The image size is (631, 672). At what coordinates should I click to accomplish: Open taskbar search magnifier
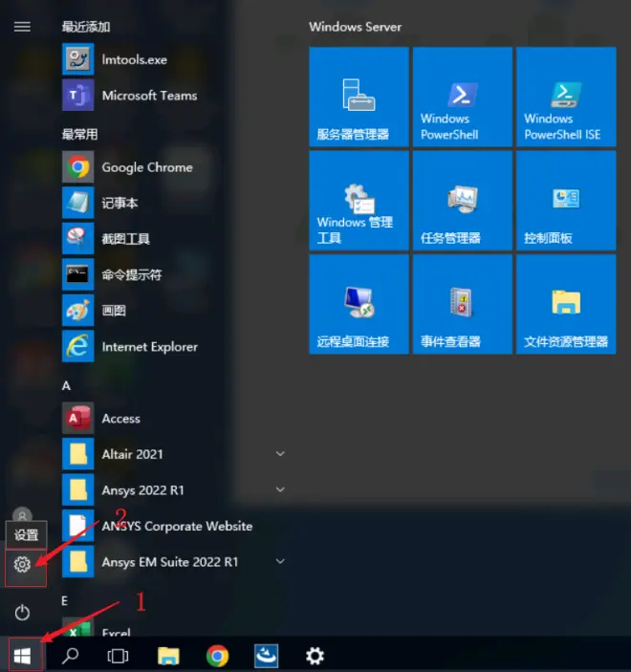pyautogui.click(x=71, y=656)
